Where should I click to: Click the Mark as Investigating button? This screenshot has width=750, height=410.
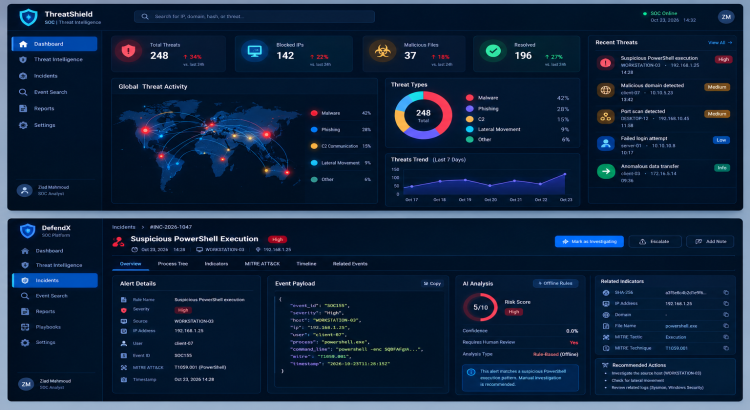pyautogui.click(x=589, y=242)
